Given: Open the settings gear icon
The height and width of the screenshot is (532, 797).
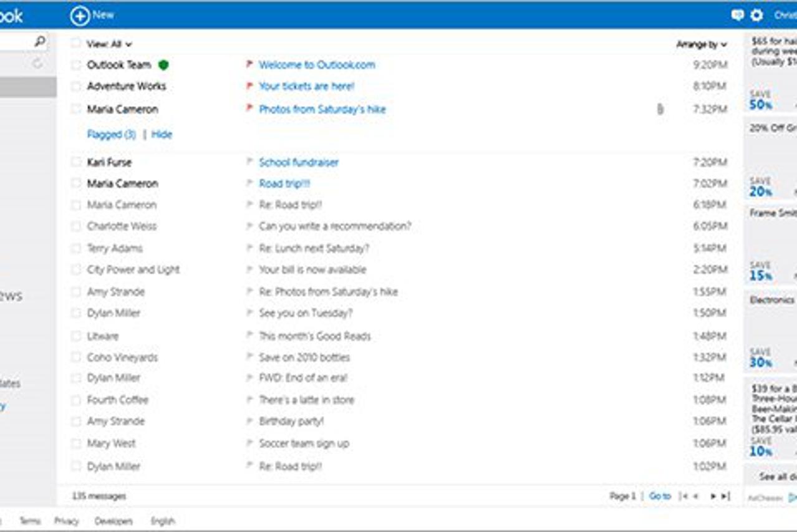Looking at the screenshot, I should pos(756,16).
